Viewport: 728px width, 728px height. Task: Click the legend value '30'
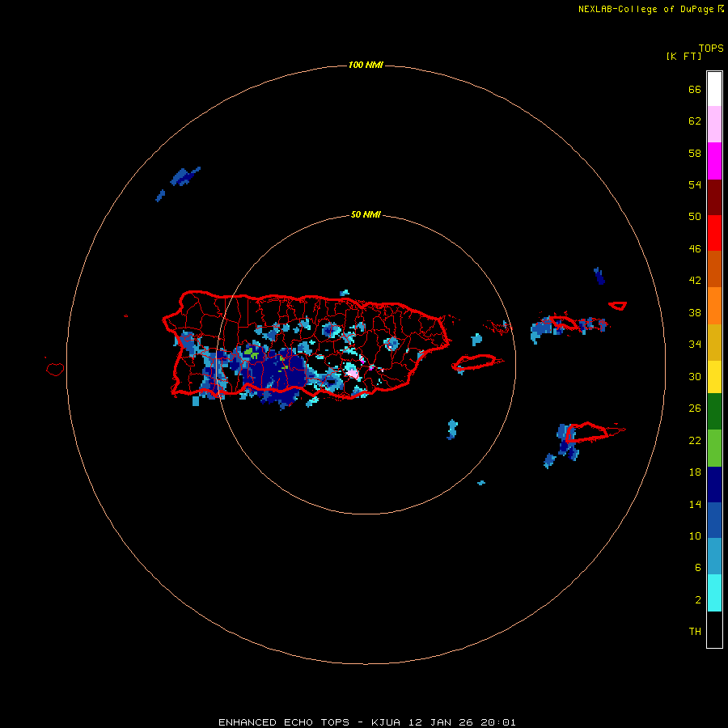pyautogui.click(x=695, y=376)
